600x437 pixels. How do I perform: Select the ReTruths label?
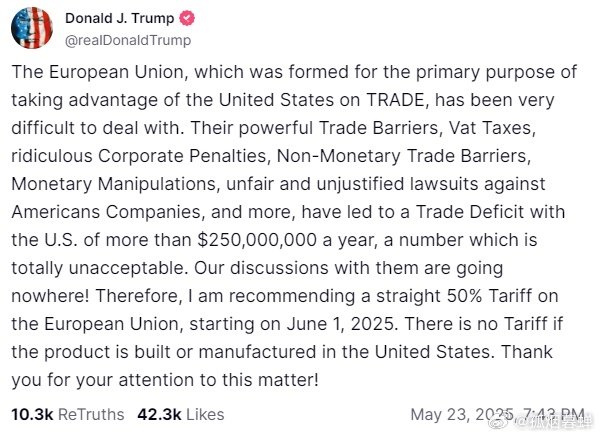point(91,414)
